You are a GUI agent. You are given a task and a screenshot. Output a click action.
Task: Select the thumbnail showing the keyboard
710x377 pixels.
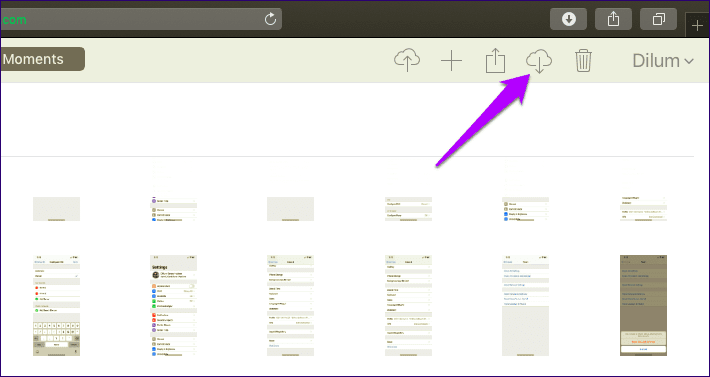57,305
